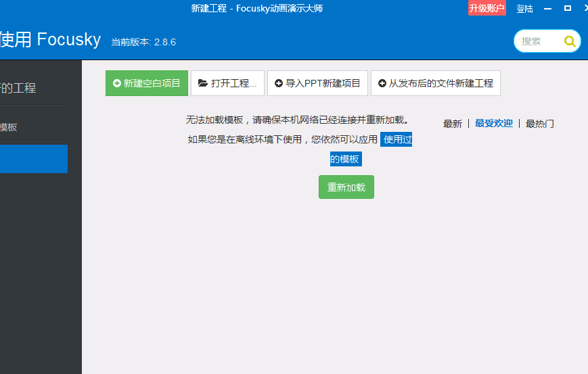588x374 pixels.
Task: Click the 升级账户 upgrade button
Action: click(x=487, y=8)
